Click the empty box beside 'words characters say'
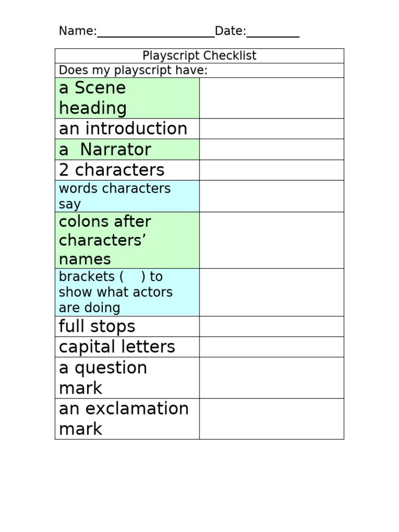 [271, 196]
